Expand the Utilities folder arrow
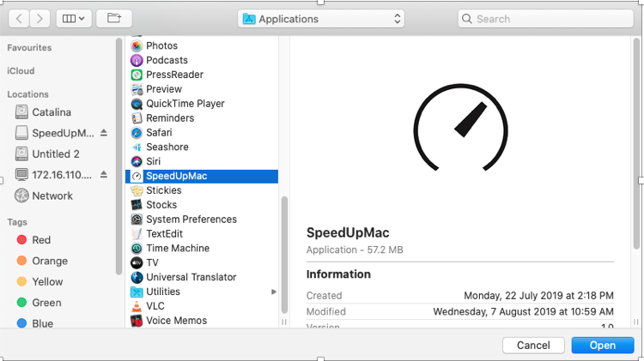Screen dimensions: 644x361 pyautogui.click(x=274, y=292)
